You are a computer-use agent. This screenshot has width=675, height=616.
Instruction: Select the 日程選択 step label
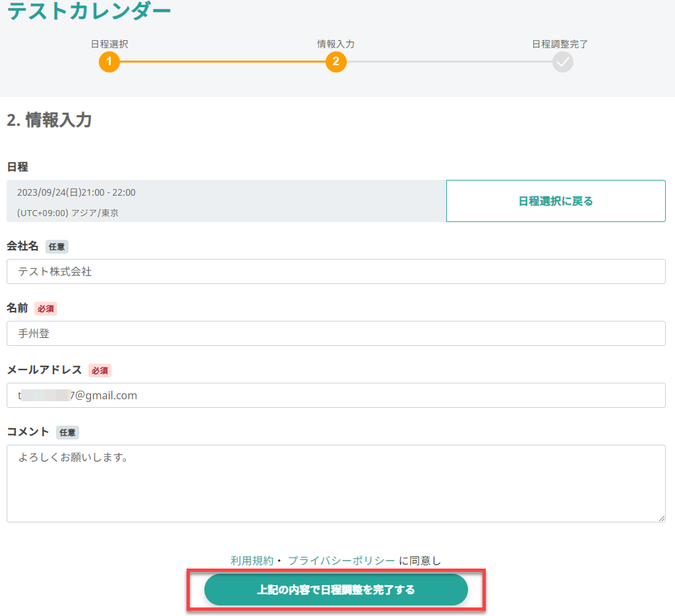[x=109, y=44]
